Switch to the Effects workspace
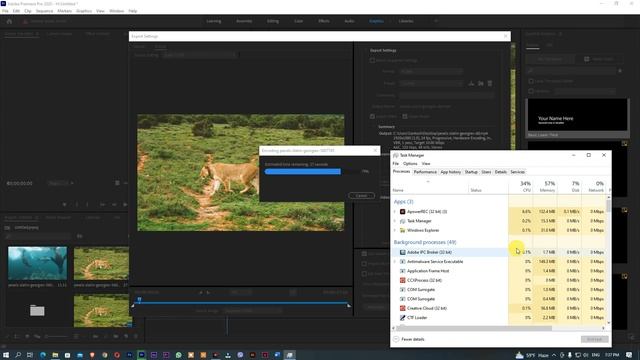The width and height of the screenshot is (640, 360). 324,21
